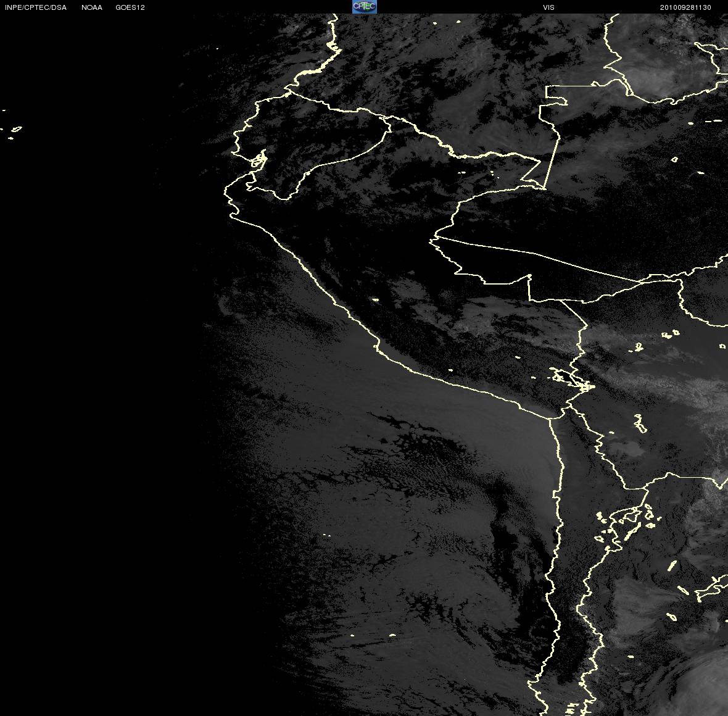This screenshot has height=716, width=728.
Task: Click the VIS channel label
Action: tap(549, 7)
